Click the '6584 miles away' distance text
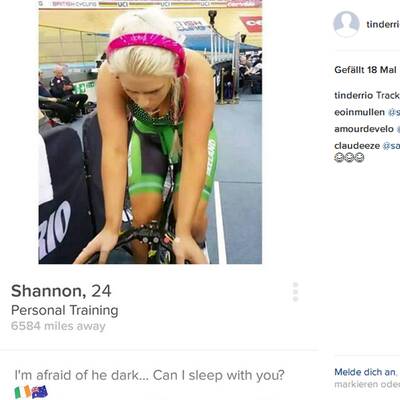Viewport: 400px width, 400px height. tap(58, 326)
